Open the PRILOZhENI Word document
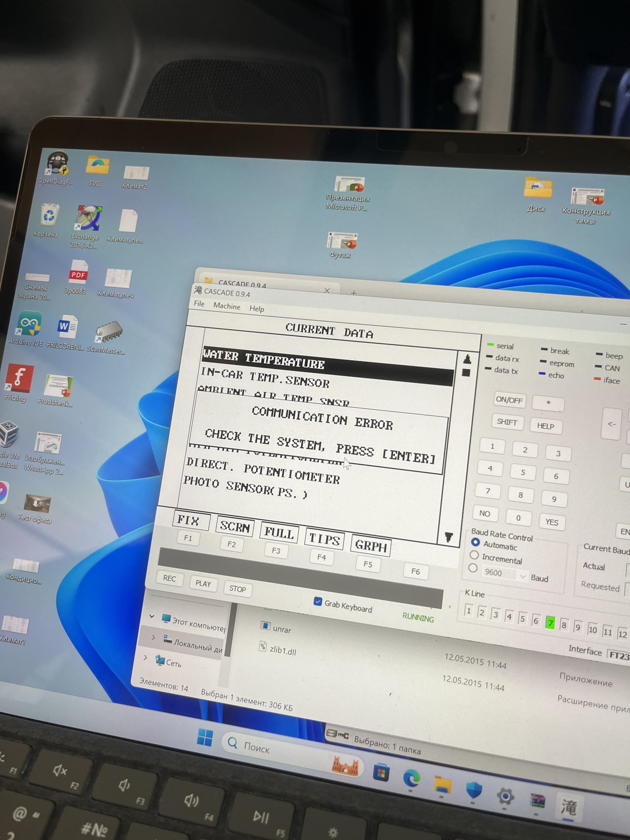The height and width of the screenshot is (840, 630). pyautogui.click(x=66, y=332)
